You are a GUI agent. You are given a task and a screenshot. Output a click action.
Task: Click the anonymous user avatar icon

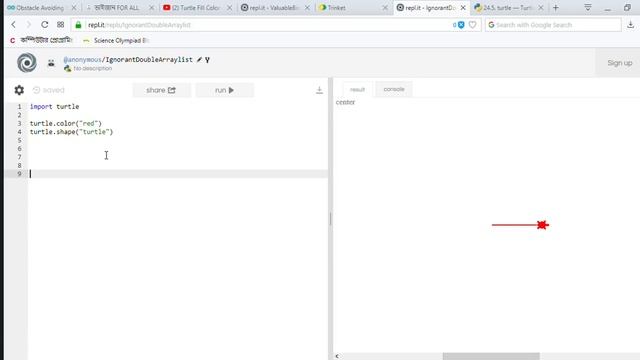tap(51, 63)
